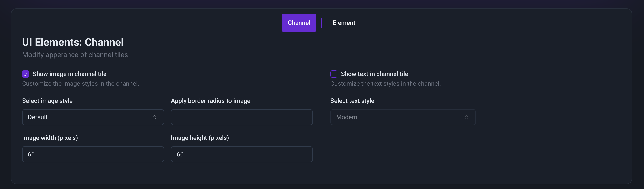Click the up-down chevron icon beside Default
This screenshot has height=189, width=644.
[154, 117]
